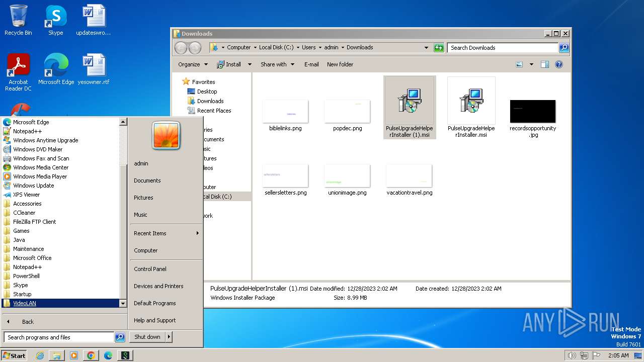644x362 pixels.
Task: Open Acrobat Reader DC desktop shortcut
Action: pos(18,72)
